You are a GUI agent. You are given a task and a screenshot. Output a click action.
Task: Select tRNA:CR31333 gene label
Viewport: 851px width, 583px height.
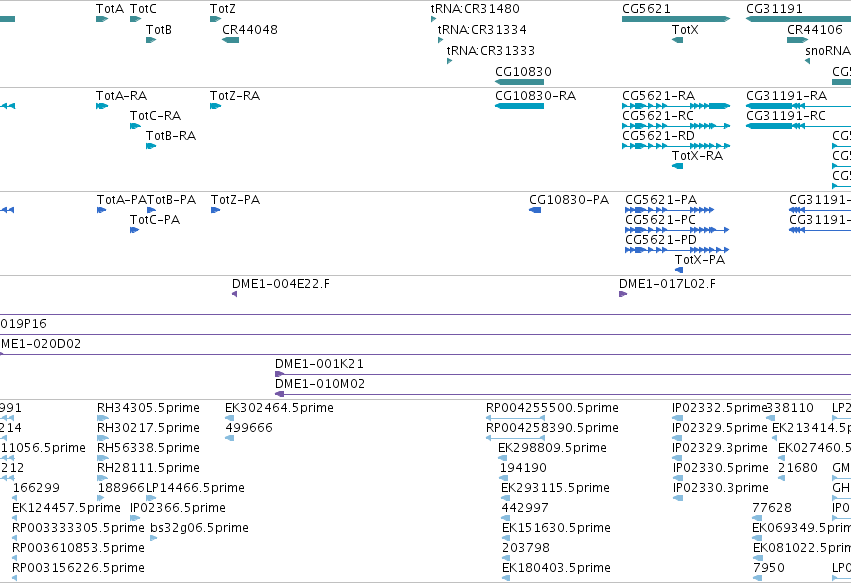491,50
